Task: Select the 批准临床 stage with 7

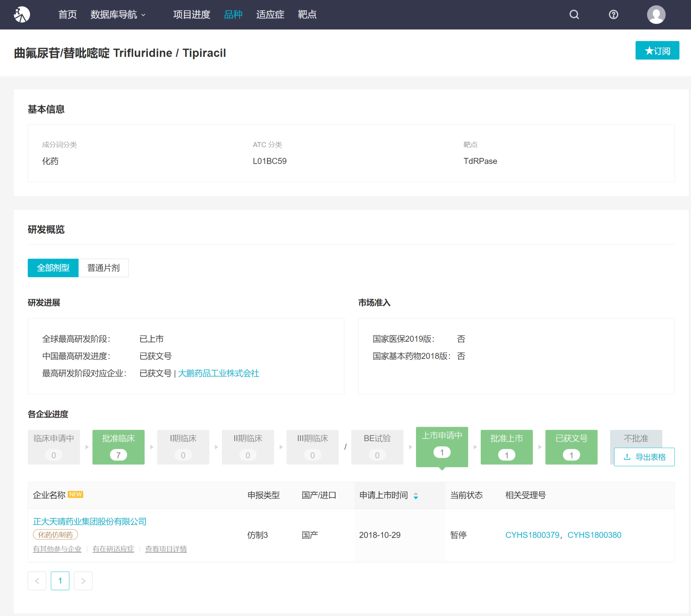Action: pyautogui.click(x=119, y=447)
